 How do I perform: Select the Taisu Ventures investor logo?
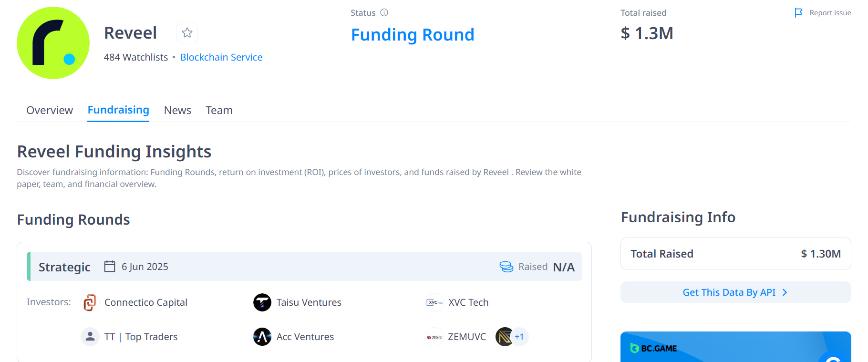coord(262,302)
